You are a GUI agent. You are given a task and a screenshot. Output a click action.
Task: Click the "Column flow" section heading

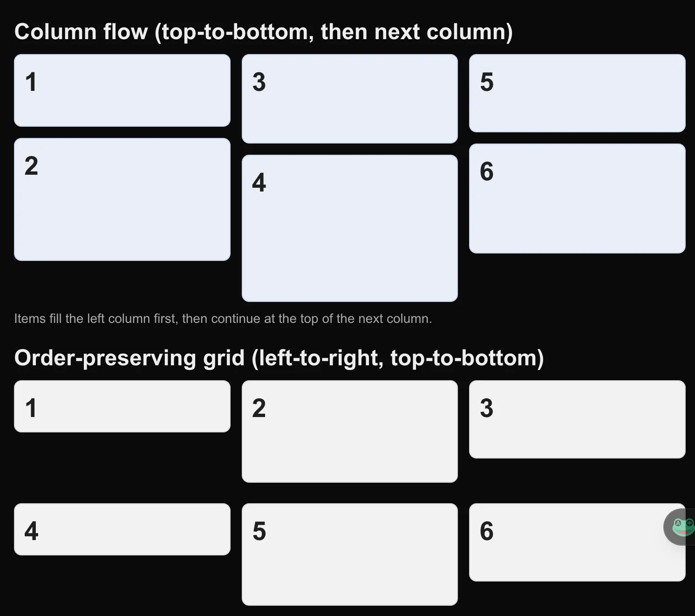pyautogui.click(x=263, y=32)
